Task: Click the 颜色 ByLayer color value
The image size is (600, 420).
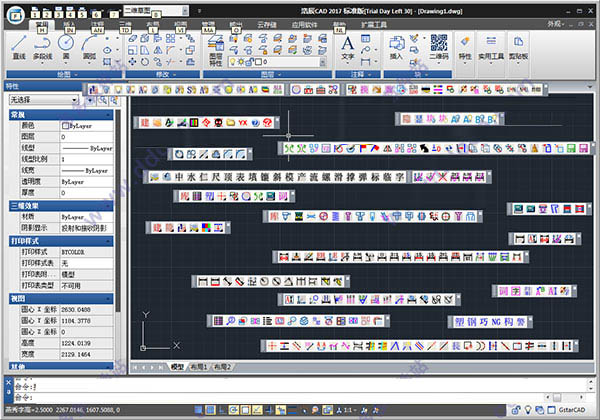Action: 86,125
